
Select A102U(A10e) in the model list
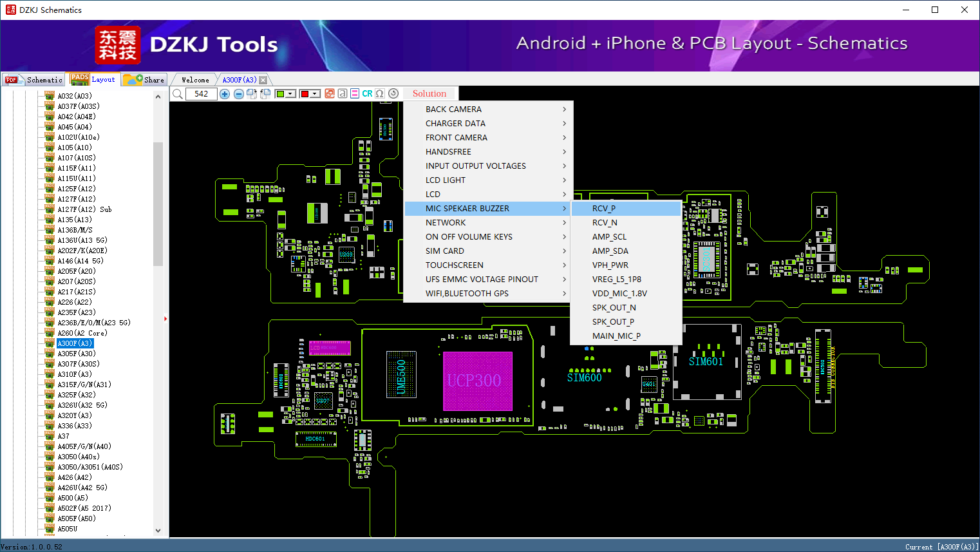click(x=79, y=137)
